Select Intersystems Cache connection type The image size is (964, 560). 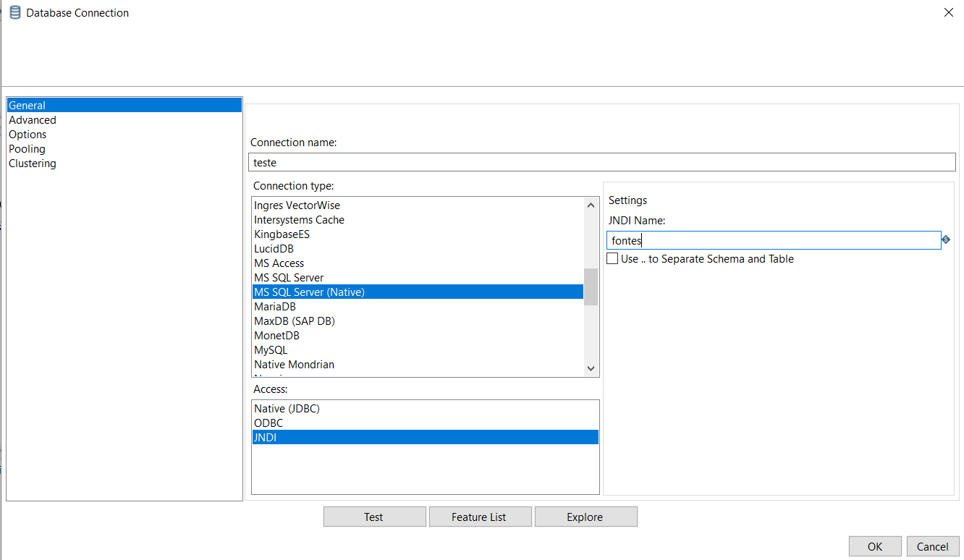pos(418,219)
